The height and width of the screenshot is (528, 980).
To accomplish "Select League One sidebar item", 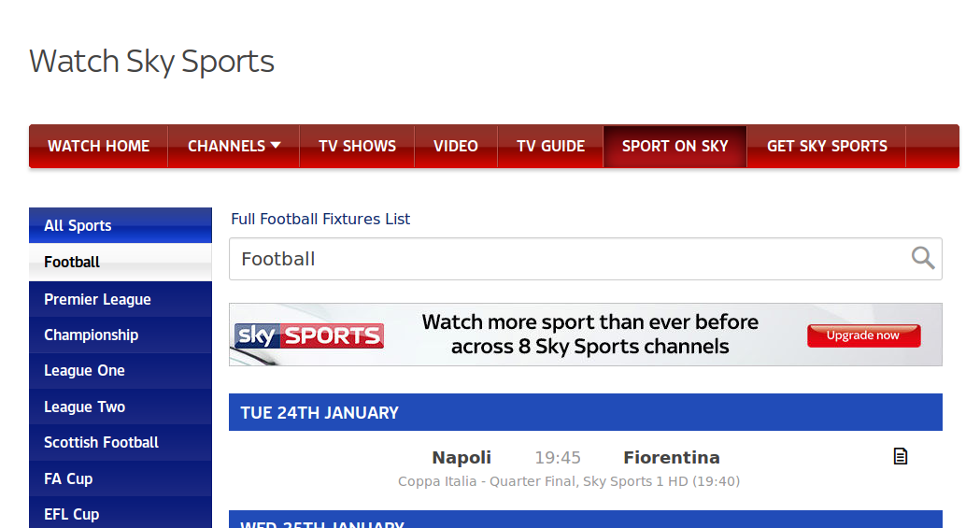I will [x=121, y=371].
